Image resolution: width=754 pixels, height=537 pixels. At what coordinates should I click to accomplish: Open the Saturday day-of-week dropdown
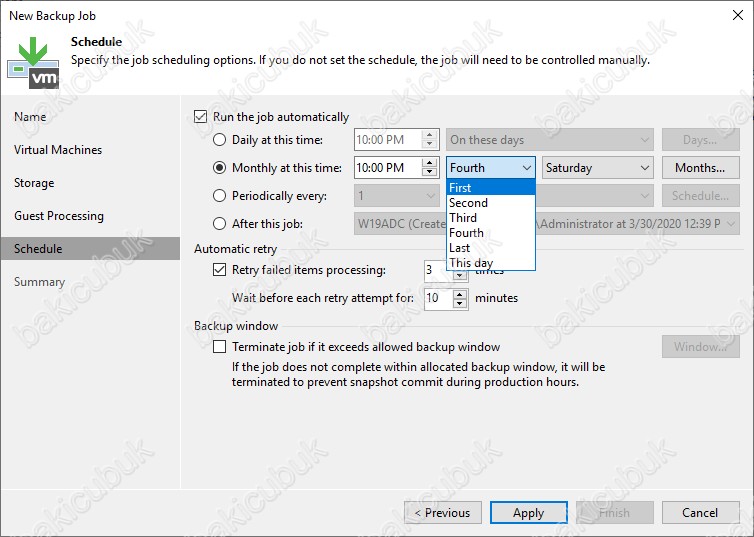pyautogui.click(x=598, y=168)
